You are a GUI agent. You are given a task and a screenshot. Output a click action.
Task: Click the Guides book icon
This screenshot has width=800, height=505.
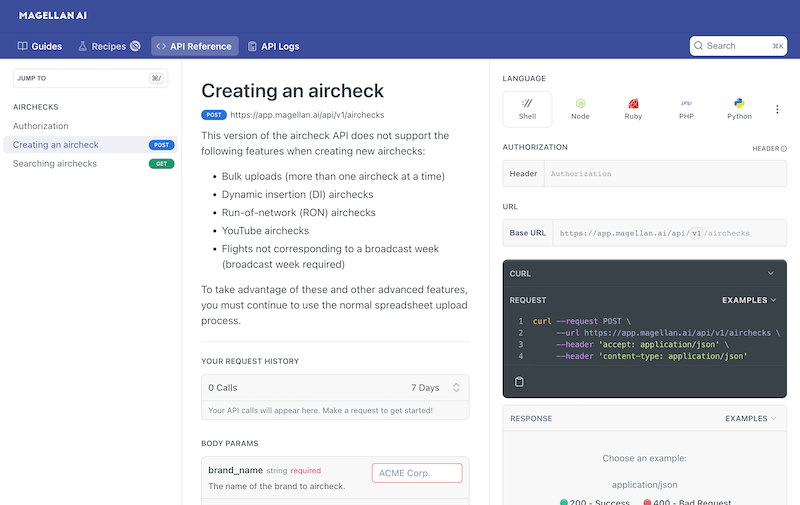pyautogui.click(x=22, y=46)
